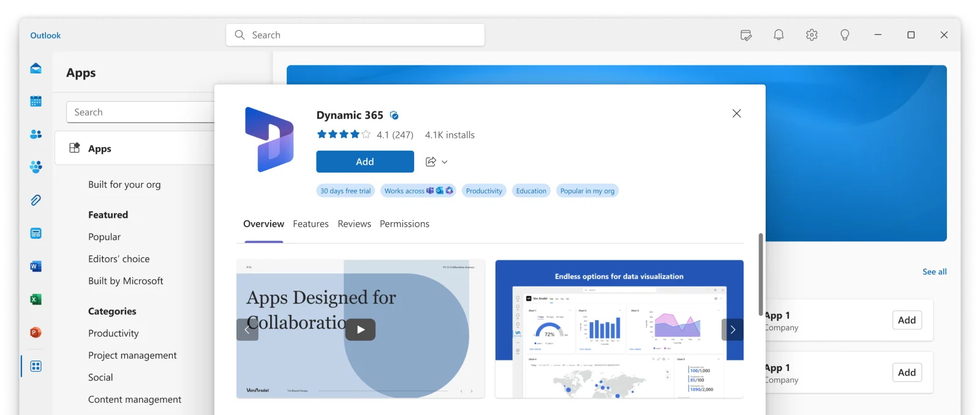Click the Outlook title label
Screen dimensions: 980x415
tap(45, 36)
